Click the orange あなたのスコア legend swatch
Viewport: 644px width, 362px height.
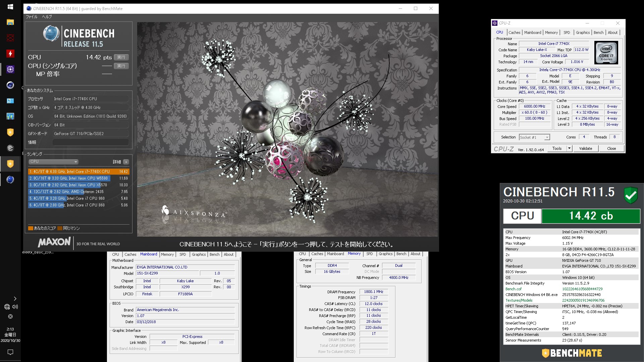31,228
